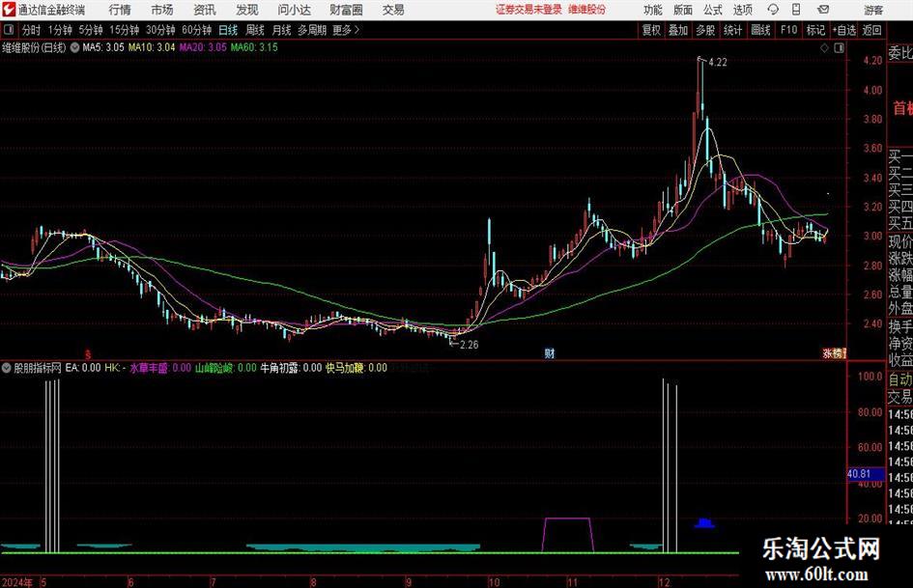The image size is (913, 588).
Task: Open the mail envelope icon
Action: point(823,10)
